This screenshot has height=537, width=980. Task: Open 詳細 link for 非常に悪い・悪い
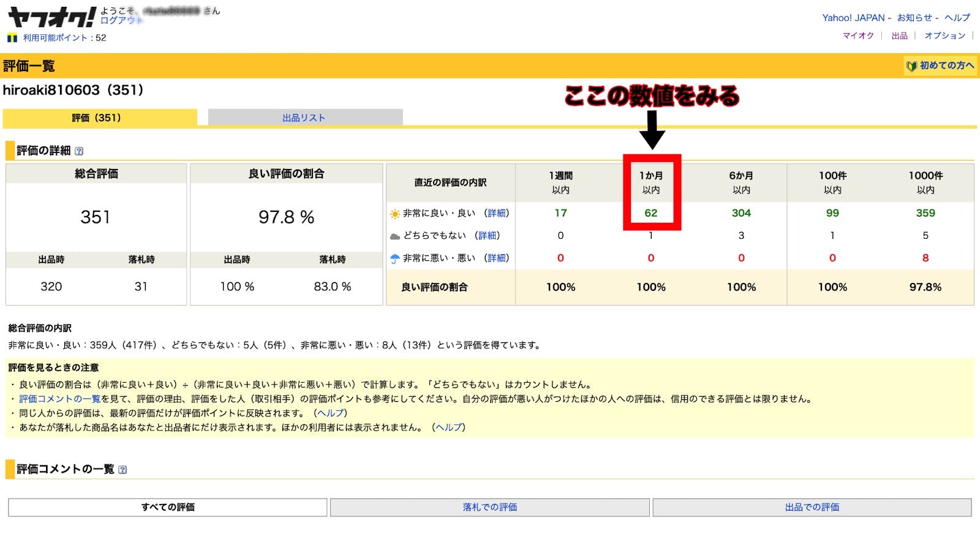tap(496, 258)
